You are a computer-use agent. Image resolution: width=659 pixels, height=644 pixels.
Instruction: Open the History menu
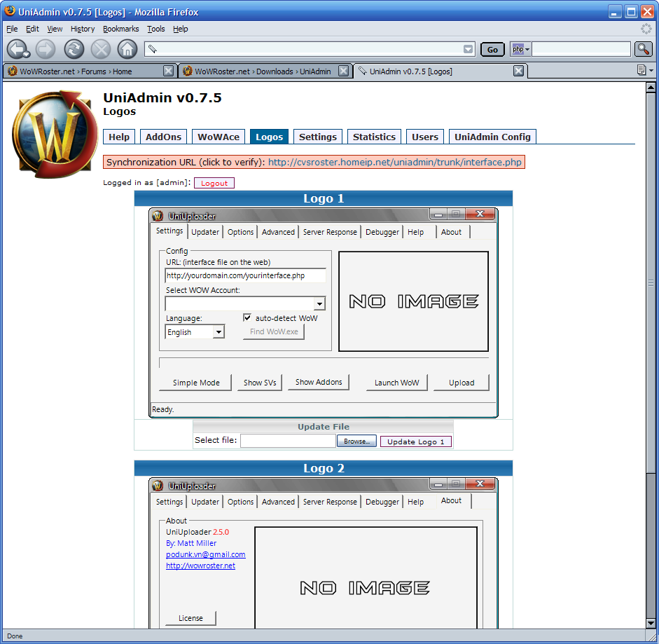point(83,29)
